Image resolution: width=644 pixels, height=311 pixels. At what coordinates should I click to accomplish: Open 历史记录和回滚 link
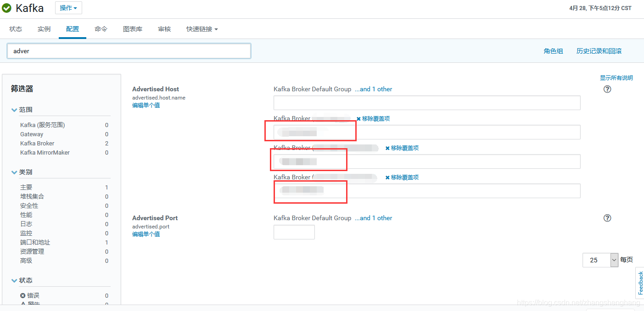point(599,51)
